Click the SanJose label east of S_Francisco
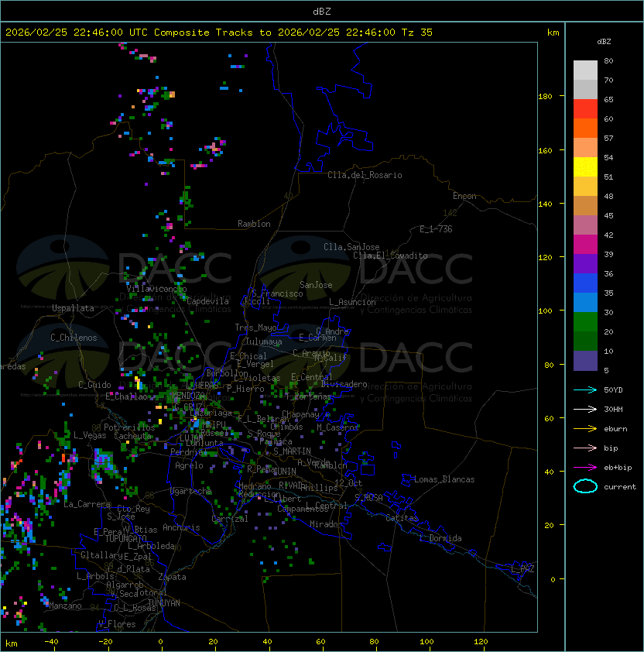 (316, 285)
